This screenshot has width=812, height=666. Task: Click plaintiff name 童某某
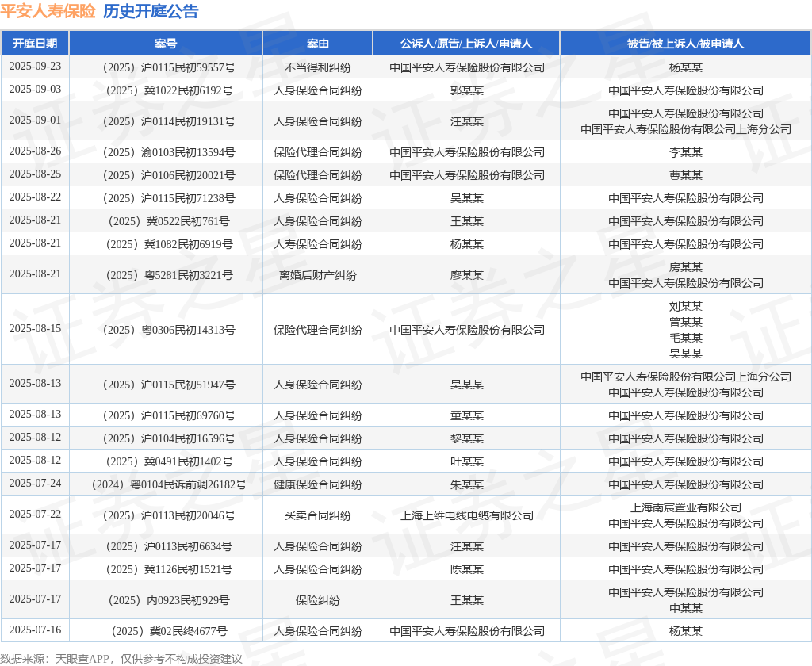(x=466, y=416)
